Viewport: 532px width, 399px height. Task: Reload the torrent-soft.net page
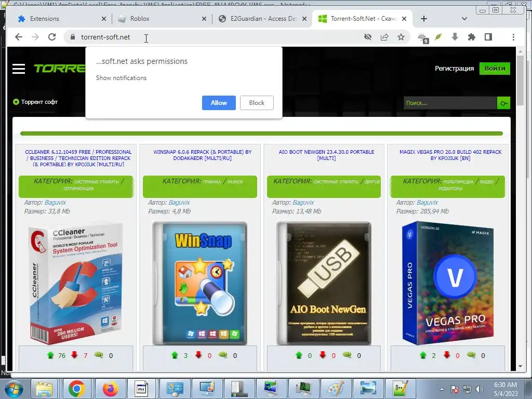coord(52,37)
